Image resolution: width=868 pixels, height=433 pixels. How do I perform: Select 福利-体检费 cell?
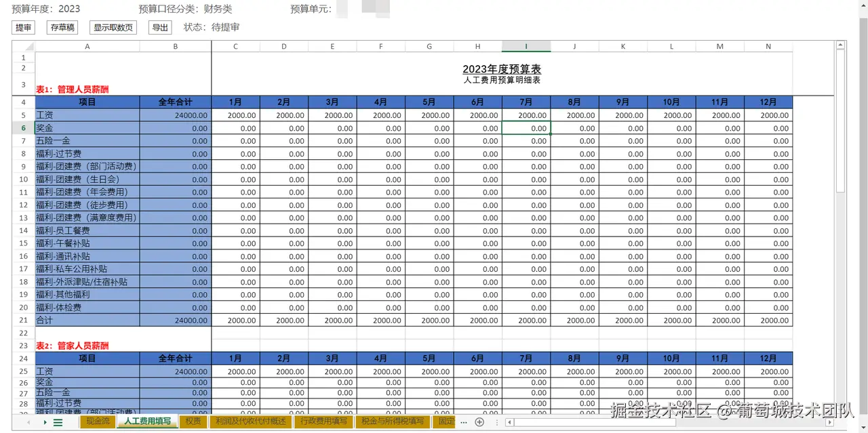coord(87,308)
